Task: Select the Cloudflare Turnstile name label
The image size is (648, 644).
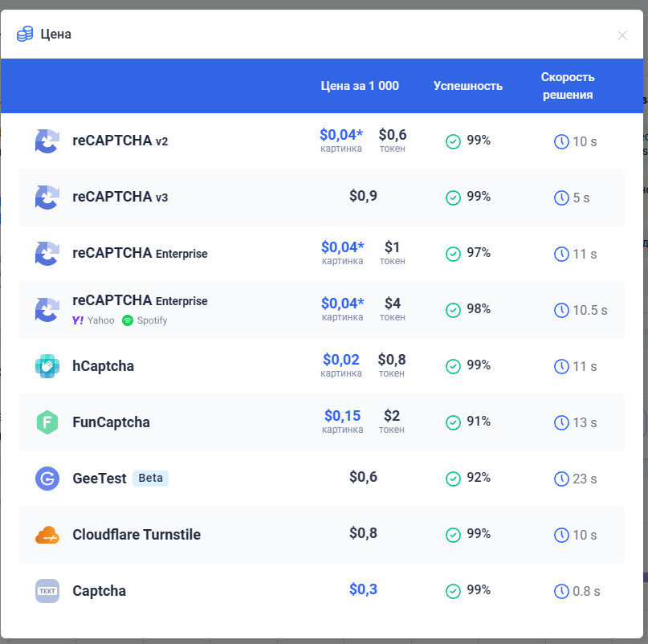Action: [x=137, y=535]
